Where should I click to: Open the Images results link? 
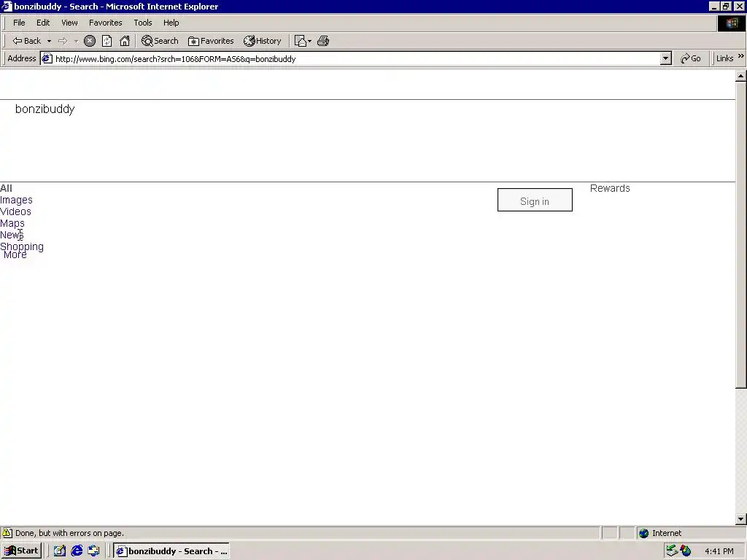tap(16, 200)
